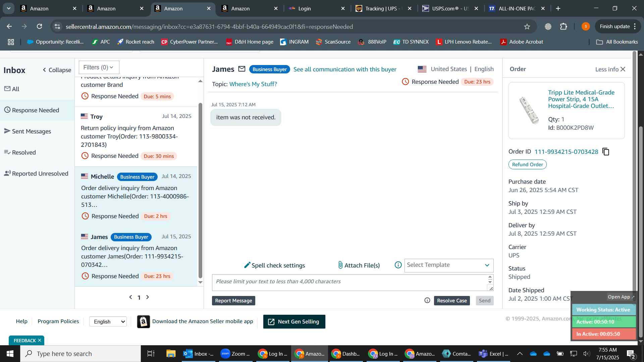The height and width of the screenshot is (362, 644).
Task: Reload the current page
Action: click(40, 26)
